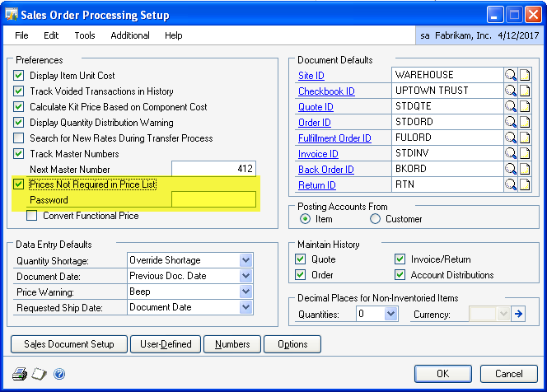Uncheck Display Item Unit Cost
This screenshot has height=392, width=547.
point(18,75)
